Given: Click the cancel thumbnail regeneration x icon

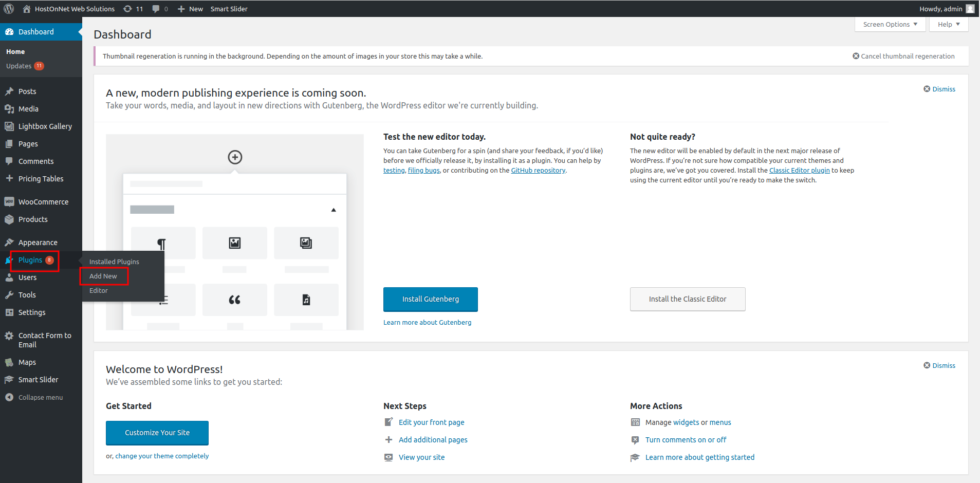Looking at the screenshot, I should tap(856, 56).
